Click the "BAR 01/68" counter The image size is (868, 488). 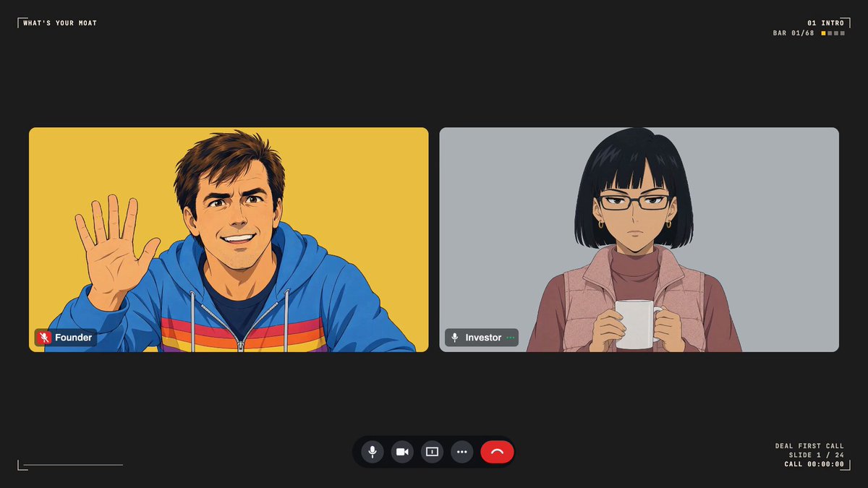(x=793, y=33)
